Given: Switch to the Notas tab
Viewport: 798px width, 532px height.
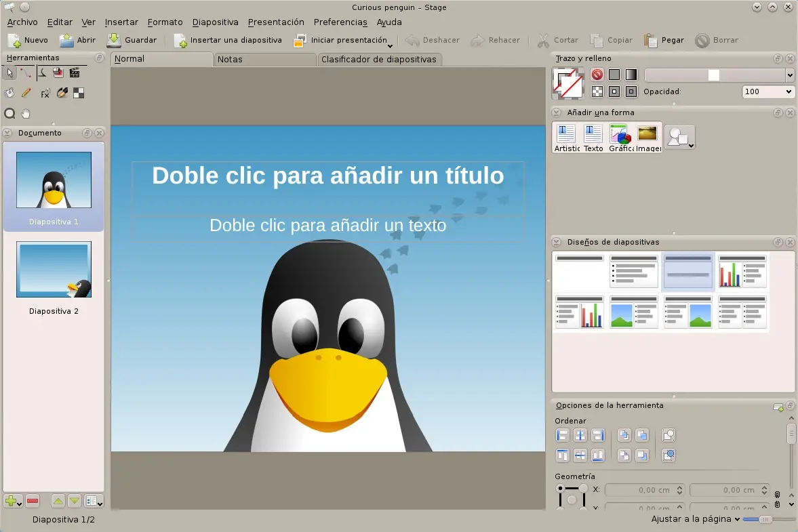Looking at the screenshot, I should click(264, 60).
